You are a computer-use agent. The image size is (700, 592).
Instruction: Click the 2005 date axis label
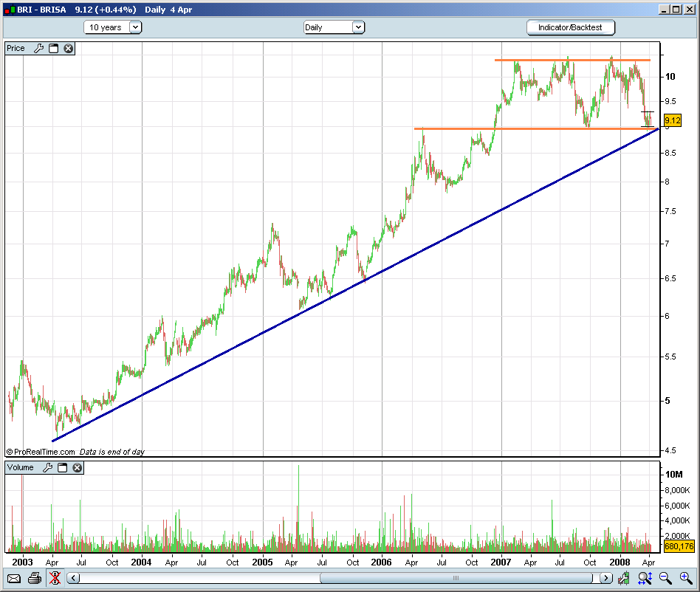[262, 562]
